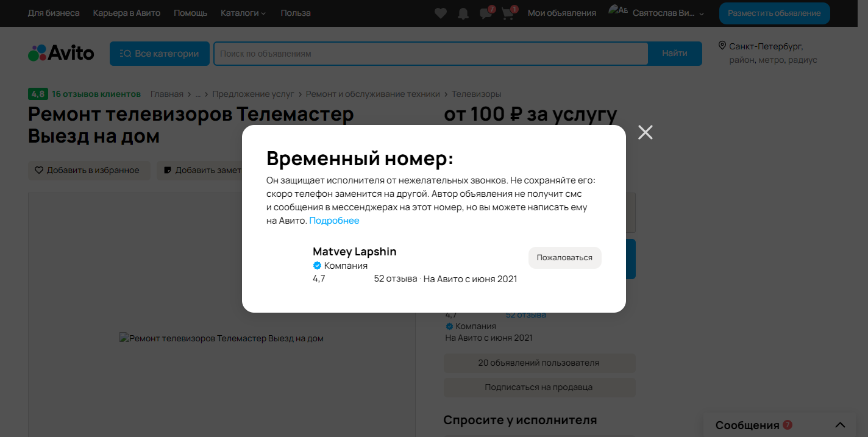Open Ремонт и обслуживание техники breadcrumb

pos(372,94)
